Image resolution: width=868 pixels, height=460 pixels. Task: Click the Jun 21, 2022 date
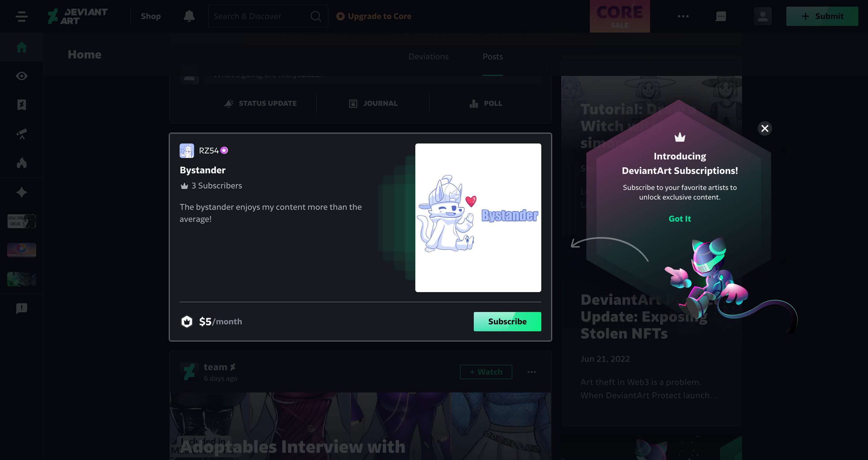pos(605,359)
